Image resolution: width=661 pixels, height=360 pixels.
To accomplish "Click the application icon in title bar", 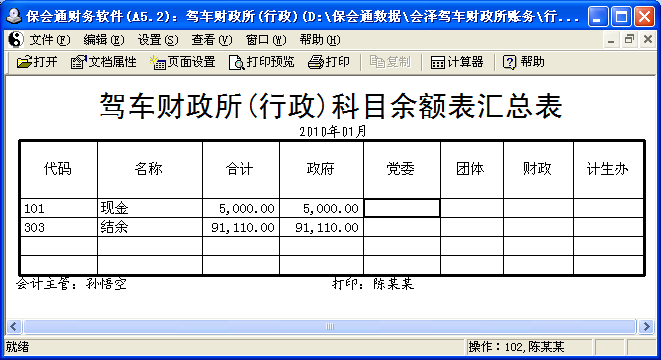I will 14,16.
